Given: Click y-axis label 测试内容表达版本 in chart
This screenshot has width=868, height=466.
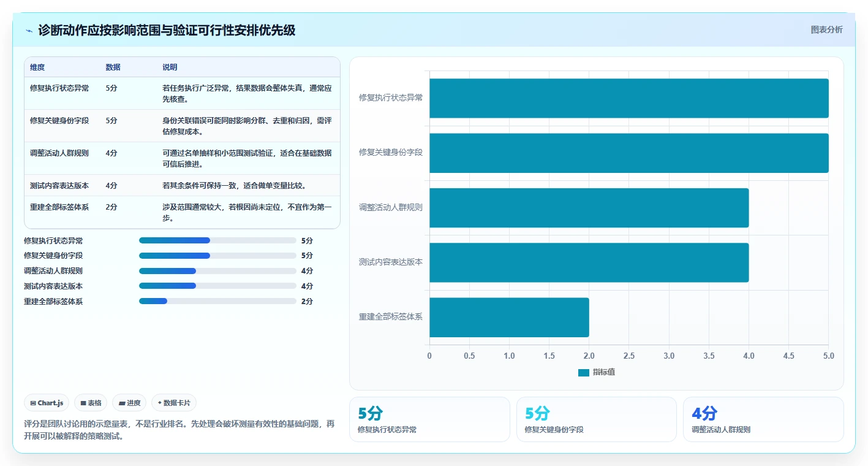Looking at the screenshot, I should coord(391,262).
